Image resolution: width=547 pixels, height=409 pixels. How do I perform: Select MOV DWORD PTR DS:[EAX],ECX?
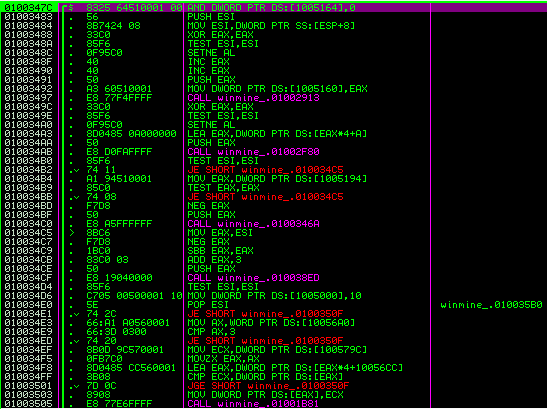click(x=265, y=395)
